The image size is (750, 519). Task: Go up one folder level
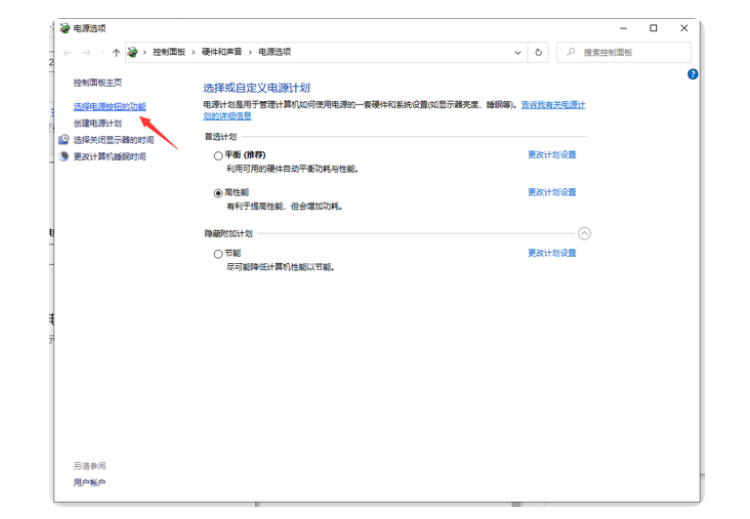[116, 52]
